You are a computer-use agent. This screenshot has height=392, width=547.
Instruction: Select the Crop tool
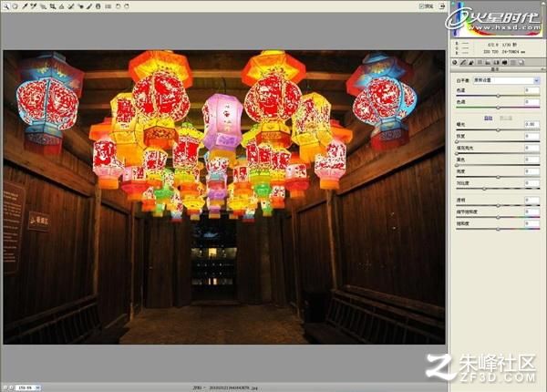pyautogui.click(x=53, y=6)
